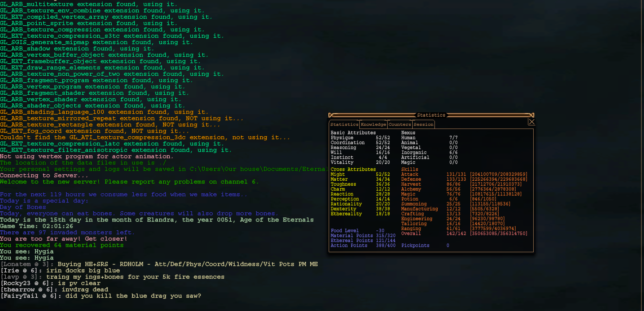
Task: Select the Action Points label
Action: pos(349,245)
